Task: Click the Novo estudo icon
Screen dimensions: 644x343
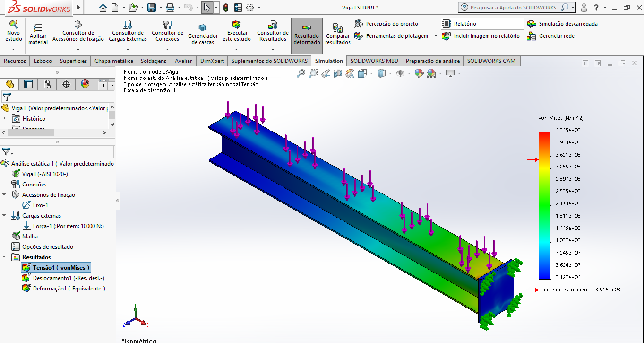Action: click(14, 26)
